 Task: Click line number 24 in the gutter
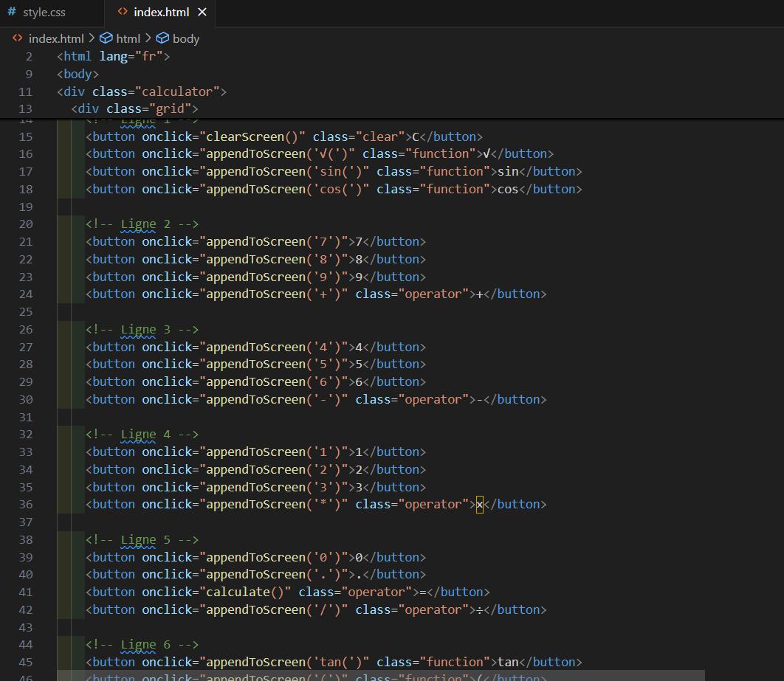tap(26, 294)
